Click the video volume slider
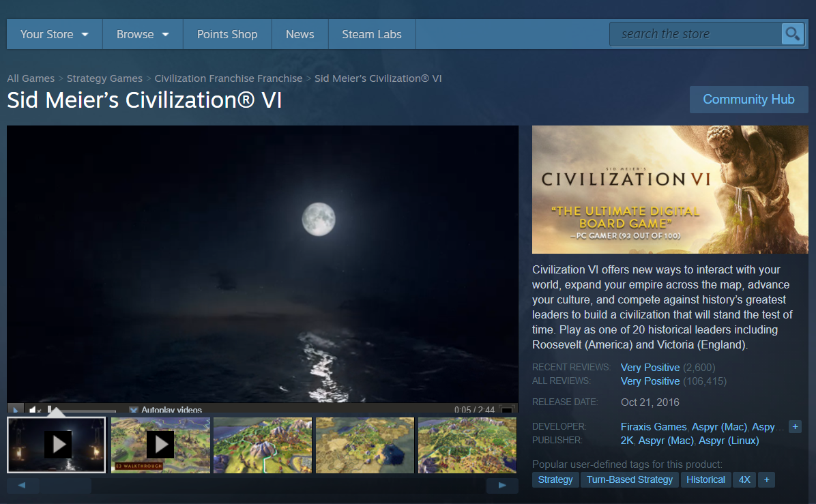Screen dimensions: 816x504 pyautogui.click(x=82, y=410)
